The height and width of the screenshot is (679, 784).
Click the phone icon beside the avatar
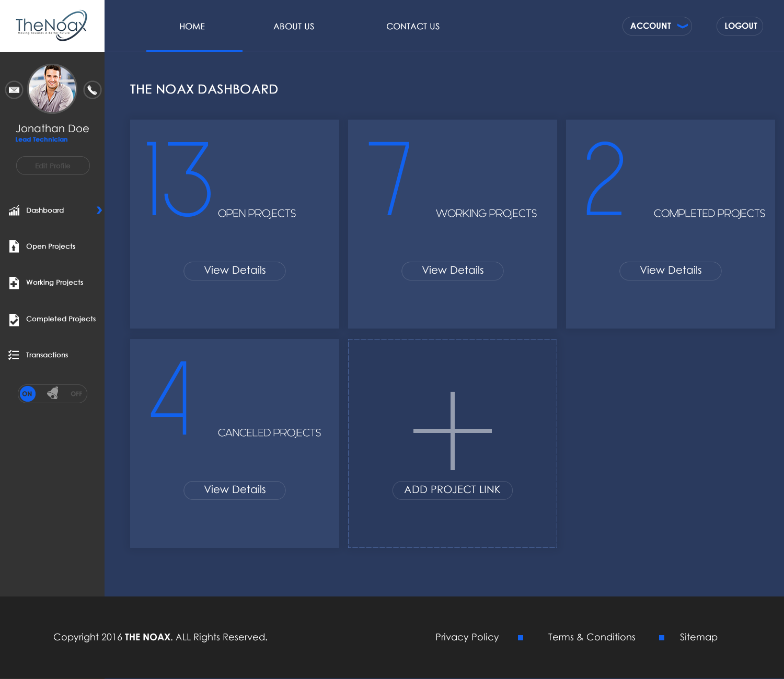[x=92, y=89]
